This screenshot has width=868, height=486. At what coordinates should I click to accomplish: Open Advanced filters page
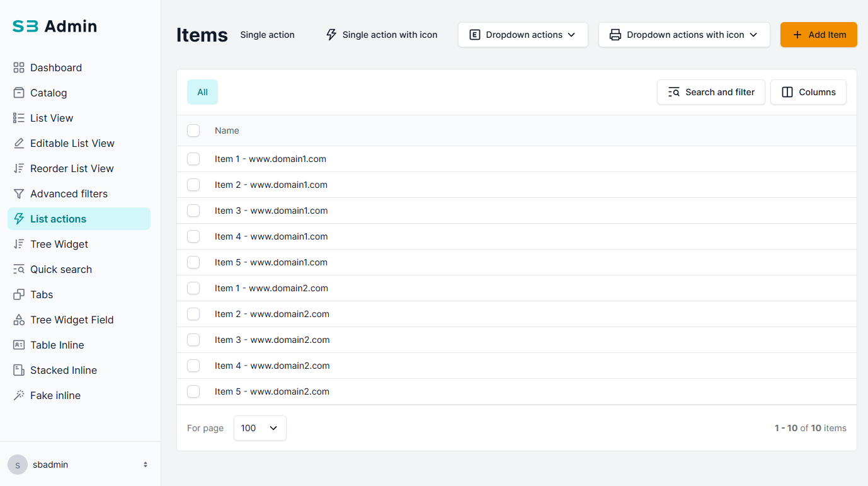coord(79,194)
